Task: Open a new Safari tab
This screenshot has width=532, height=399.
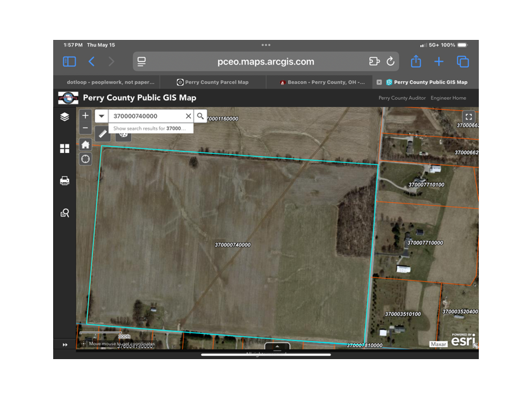Action: [439, 61]
